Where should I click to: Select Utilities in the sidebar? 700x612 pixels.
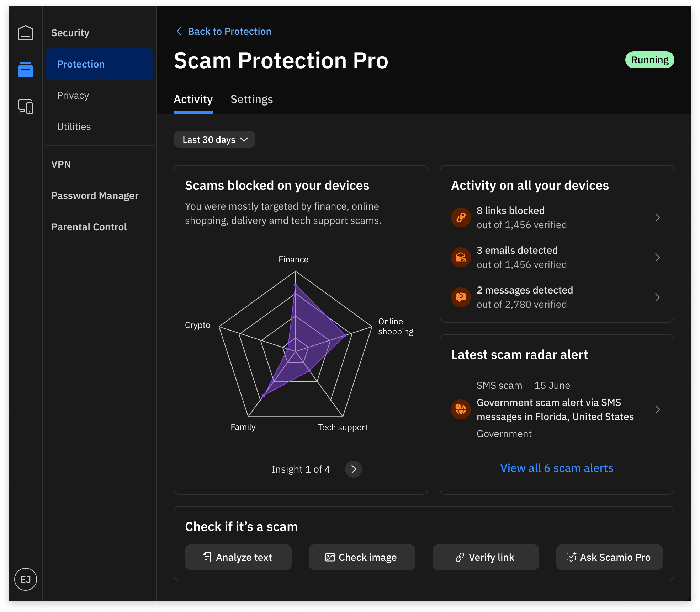pyautogui.click(x=100, y=127)
